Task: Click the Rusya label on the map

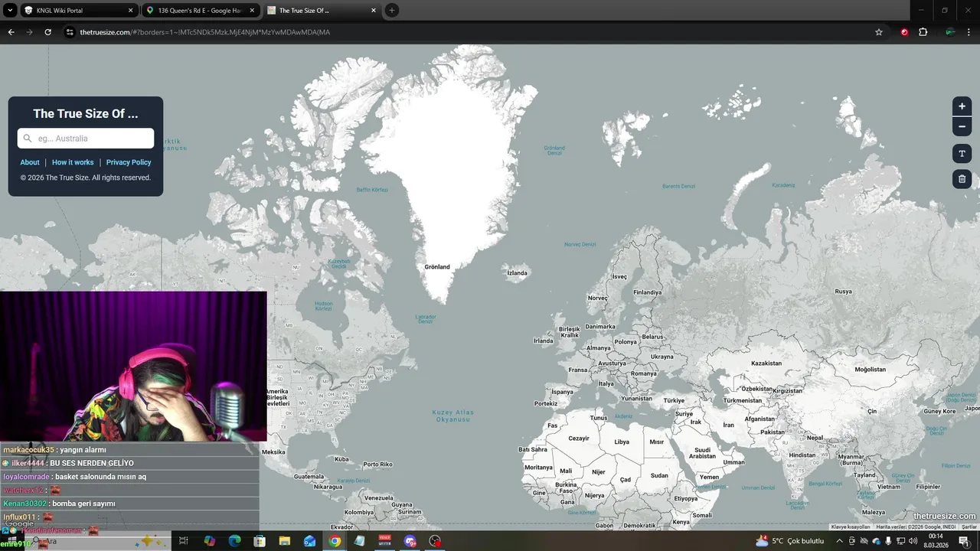Action: 843,292
